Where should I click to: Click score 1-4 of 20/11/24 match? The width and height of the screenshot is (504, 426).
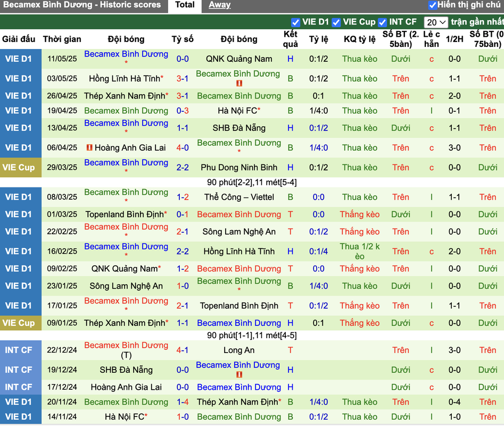183,402
